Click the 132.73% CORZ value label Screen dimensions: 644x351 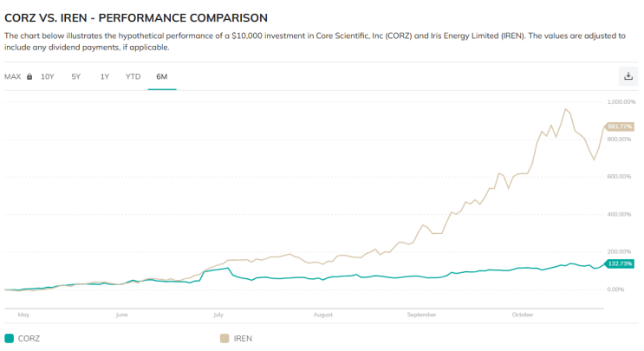point(620,263)
